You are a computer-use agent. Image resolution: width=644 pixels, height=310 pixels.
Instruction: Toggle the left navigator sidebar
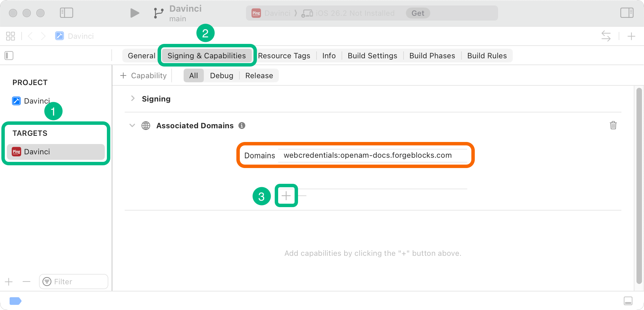(66, 13)
